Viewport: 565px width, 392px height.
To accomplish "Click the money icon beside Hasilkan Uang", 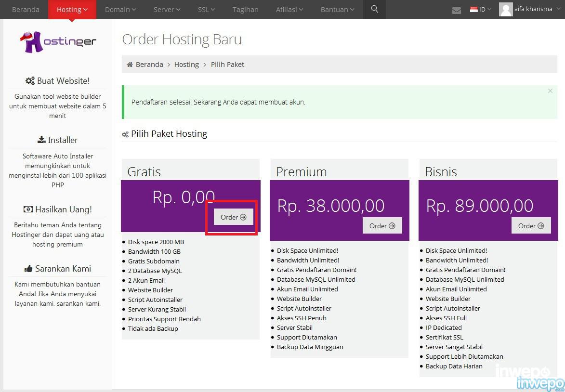I will click(x=28, y=209).
